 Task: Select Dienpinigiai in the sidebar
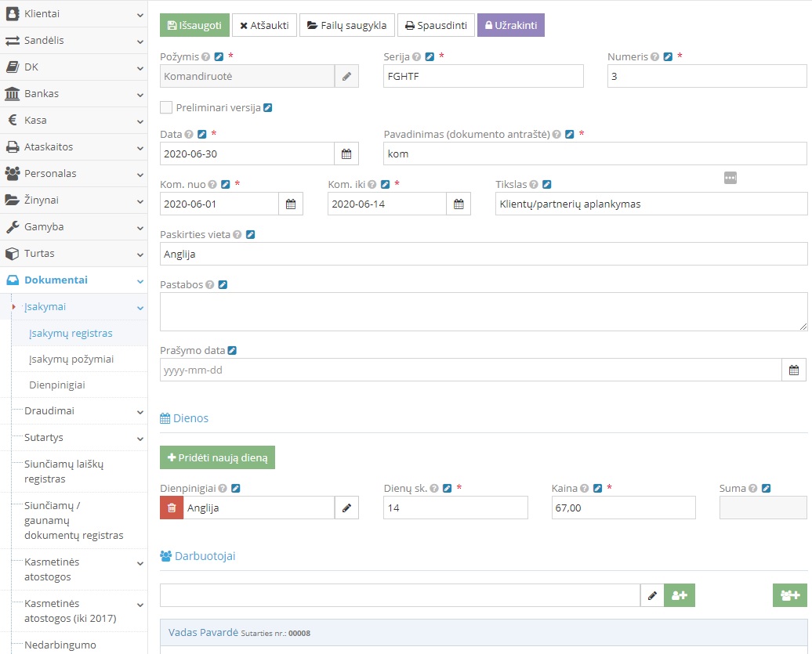57,385
